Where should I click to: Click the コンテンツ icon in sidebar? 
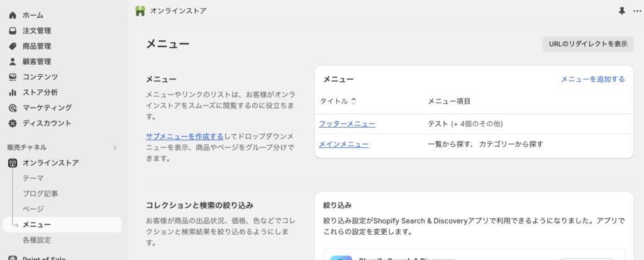(13, 77)
